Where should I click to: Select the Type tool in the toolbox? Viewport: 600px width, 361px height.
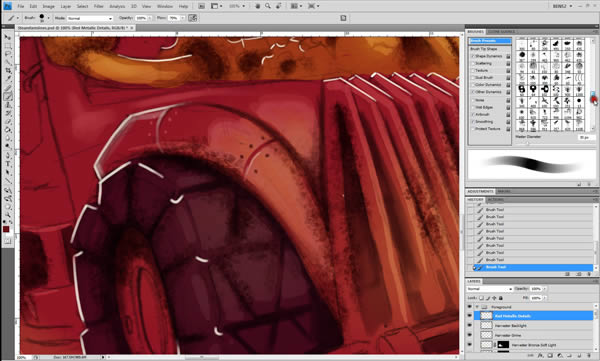pos(7,164)
